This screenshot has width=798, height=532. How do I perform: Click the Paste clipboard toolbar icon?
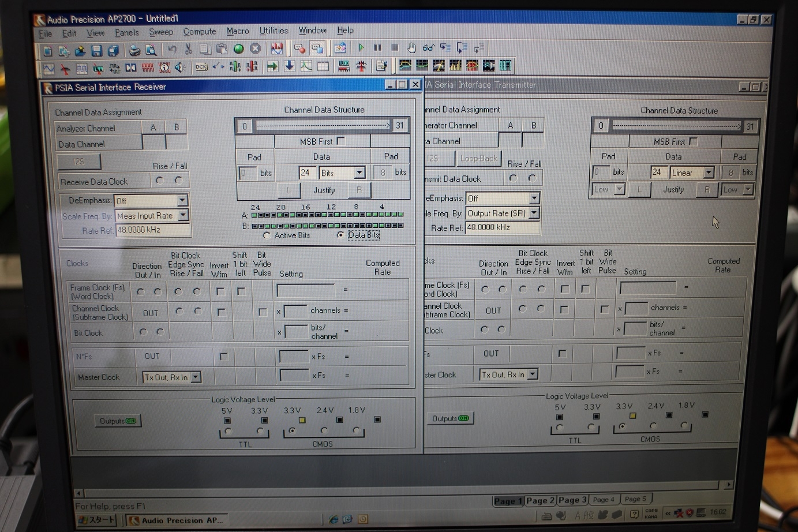point(222,49)
